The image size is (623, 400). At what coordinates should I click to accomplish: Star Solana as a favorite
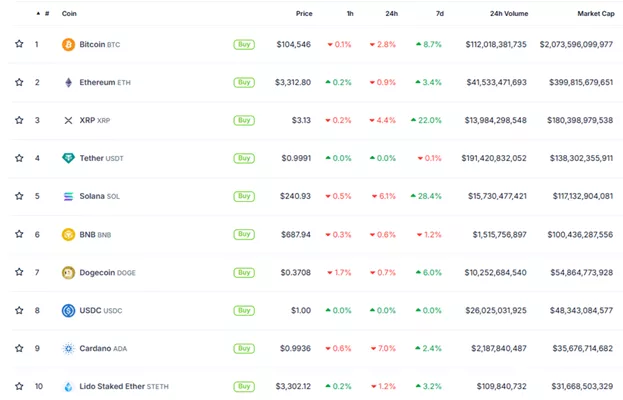(x=19, y=196)
